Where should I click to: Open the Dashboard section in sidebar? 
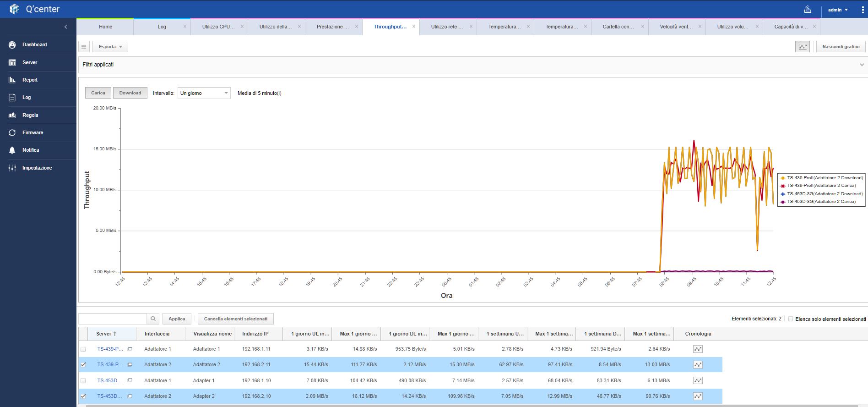[34, 45]
